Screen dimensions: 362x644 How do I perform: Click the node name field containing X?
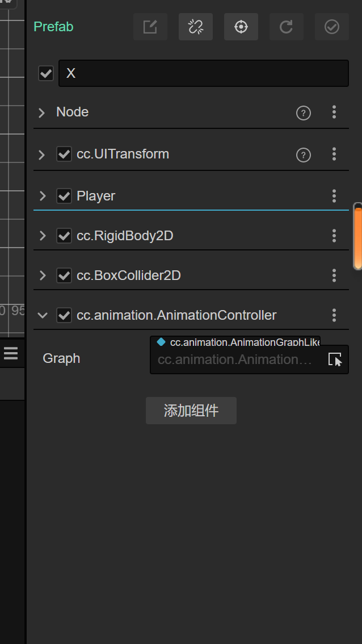204,73
